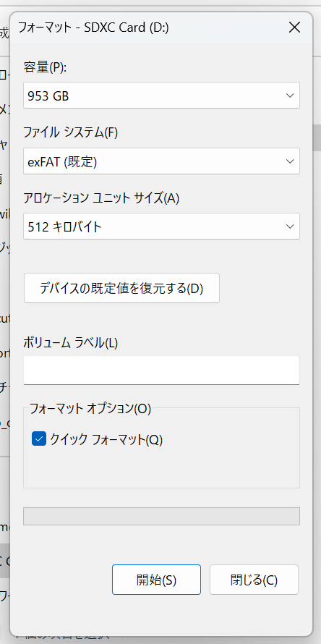Expand the 容量(P) dropdown chevron

coord(290,96)
